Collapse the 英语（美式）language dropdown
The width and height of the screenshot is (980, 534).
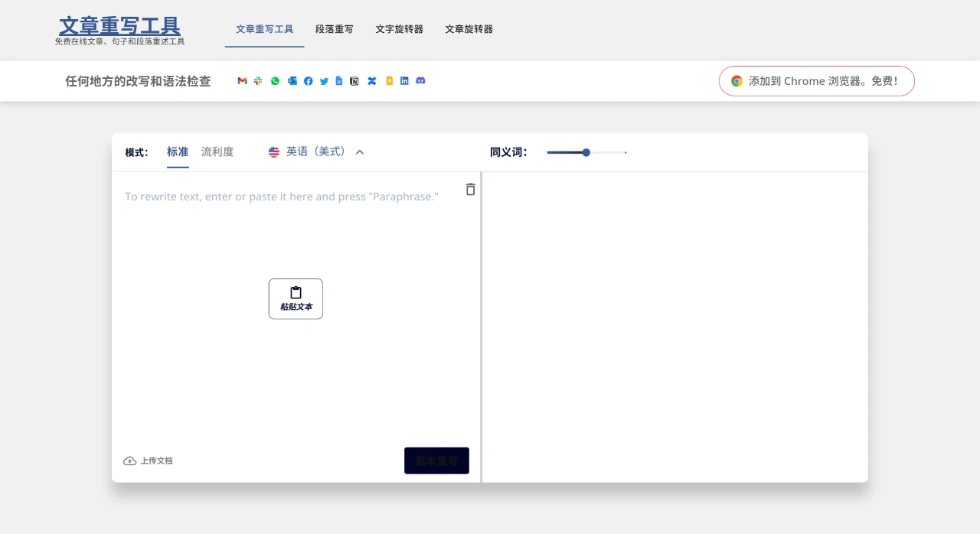(x=360, y=151)
